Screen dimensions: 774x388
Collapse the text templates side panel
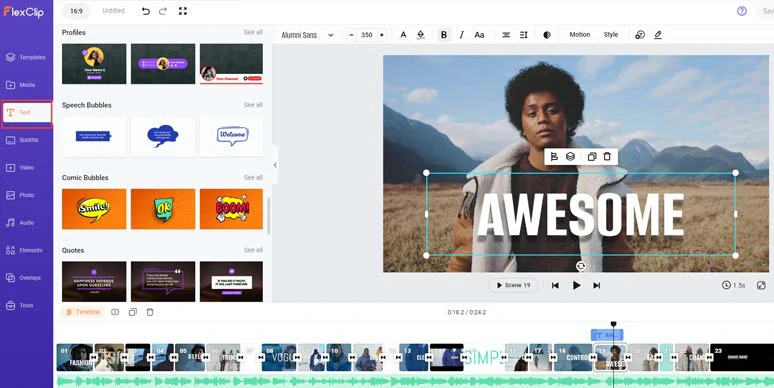(x=275, y=165)
